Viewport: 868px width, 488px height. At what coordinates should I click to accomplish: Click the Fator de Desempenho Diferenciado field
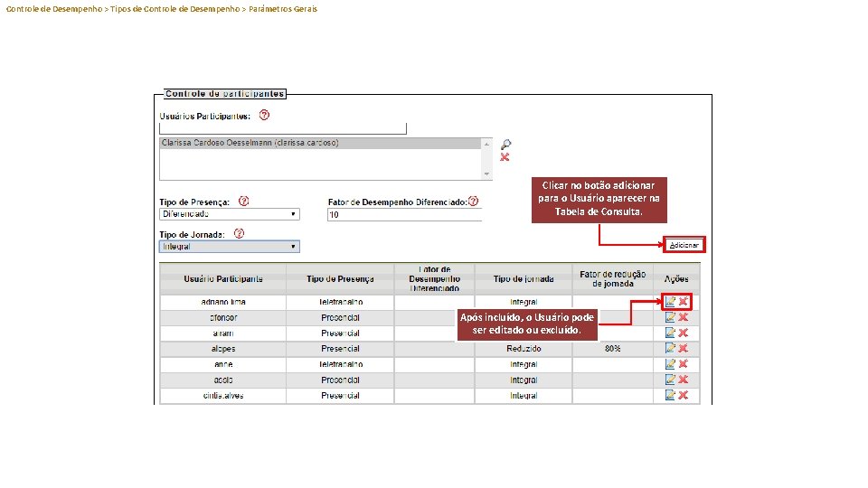(405, 215)
